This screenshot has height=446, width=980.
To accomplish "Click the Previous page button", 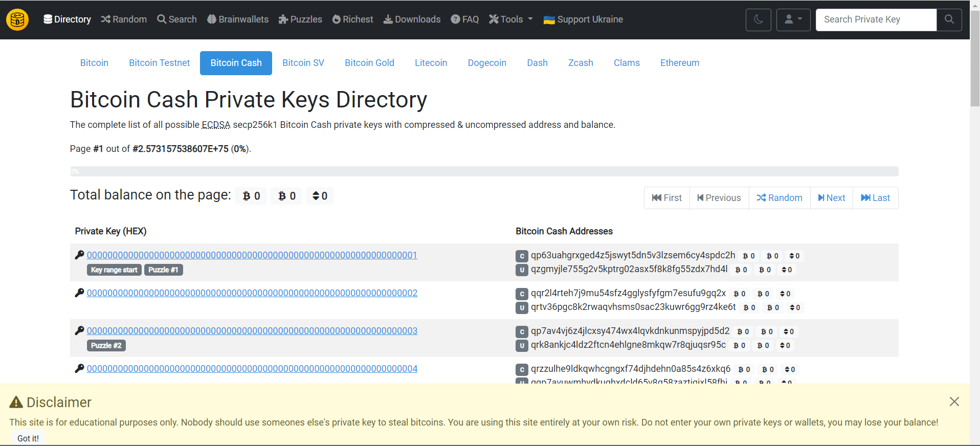I will 719,198.
